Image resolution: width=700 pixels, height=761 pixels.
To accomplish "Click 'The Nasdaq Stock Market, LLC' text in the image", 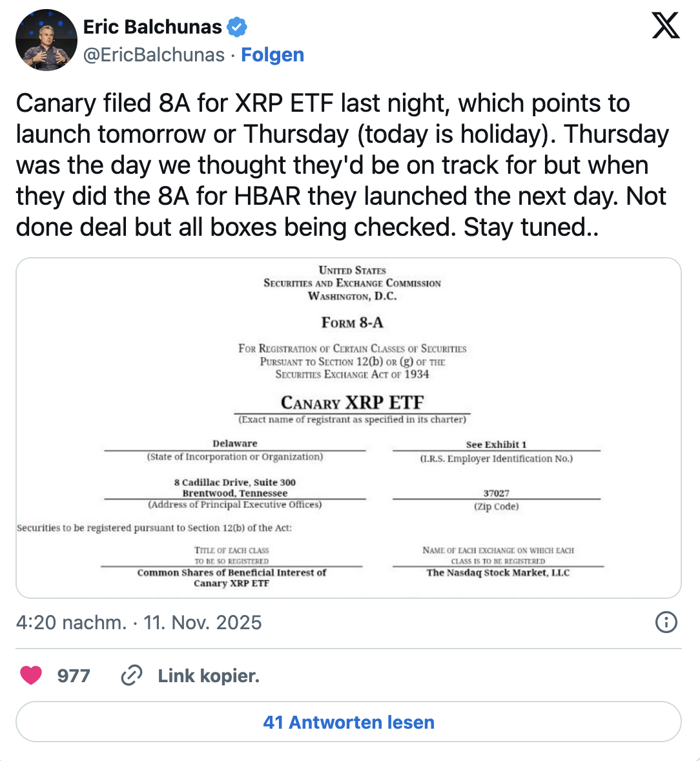I will 498,573.
